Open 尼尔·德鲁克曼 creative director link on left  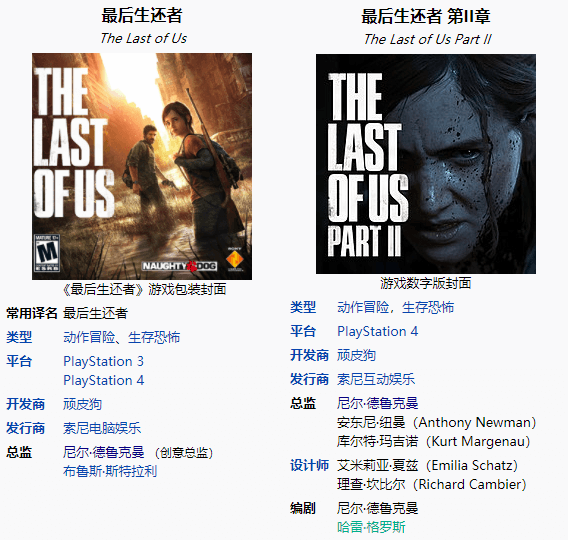coord(104,452)
